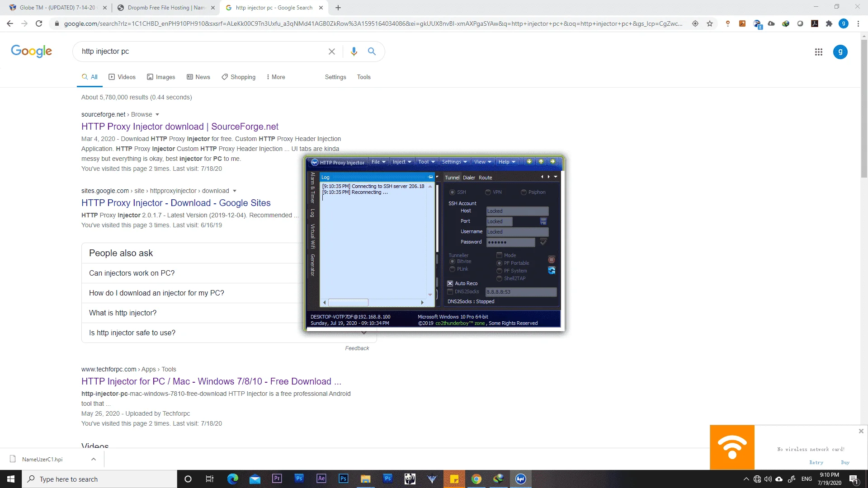This screenshot has width=868, height=488.
Task: Open the Alarm & Timer side tab
Action: coord(312,188)
